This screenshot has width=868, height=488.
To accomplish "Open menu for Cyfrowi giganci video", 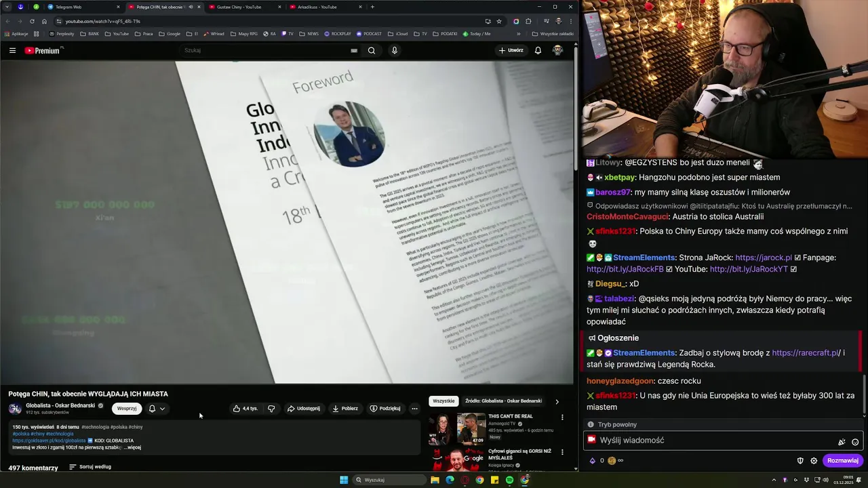I will coord(562,452).
